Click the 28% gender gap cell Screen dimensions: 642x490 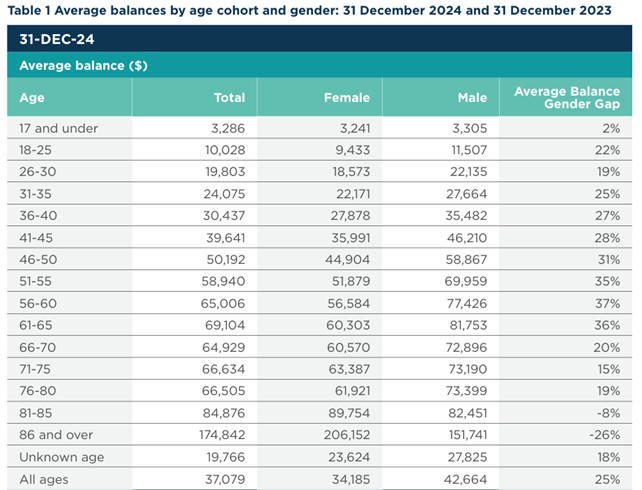coord(608,238)
